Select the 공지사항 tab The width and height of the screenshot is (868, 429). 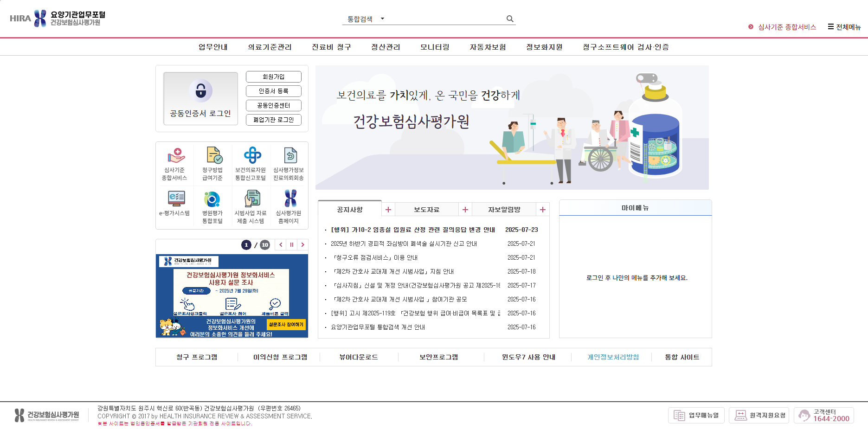pos(350,210)
